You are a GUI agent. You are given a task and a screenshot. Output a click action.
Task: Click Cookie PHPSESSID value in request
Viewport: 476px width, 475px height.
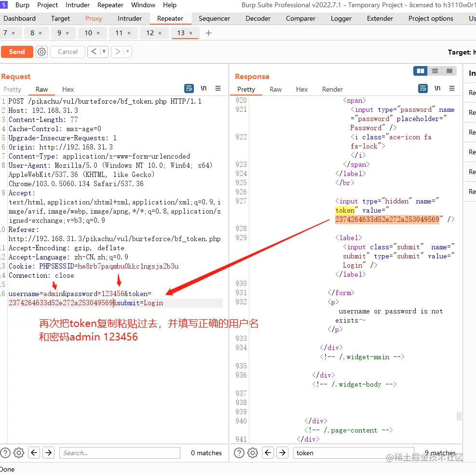[x=128, y=266]
